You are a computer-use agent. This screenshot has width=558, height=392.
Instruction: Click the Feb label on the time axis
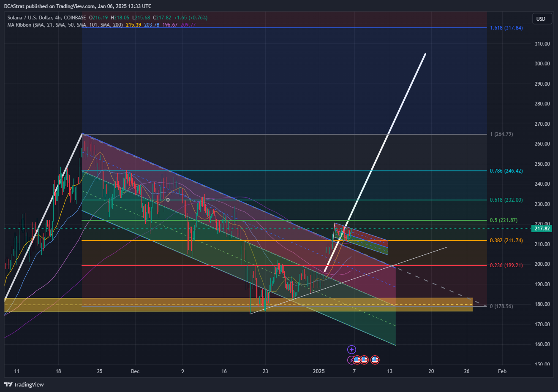502,371
